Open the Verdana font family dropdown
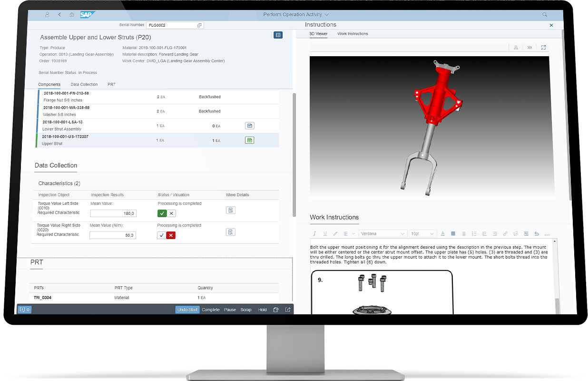 (x=383, y=233)
